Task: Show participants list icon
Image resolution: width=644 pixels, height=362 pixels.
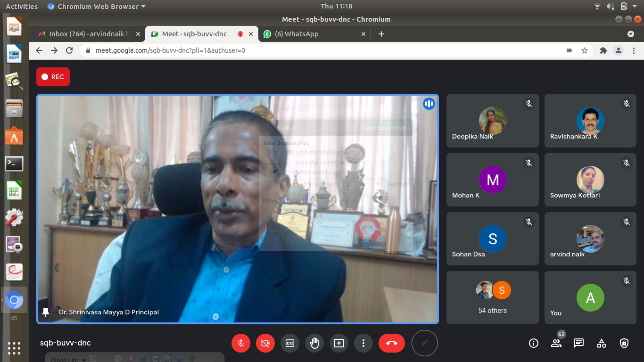Action: [x=556, y=343]
